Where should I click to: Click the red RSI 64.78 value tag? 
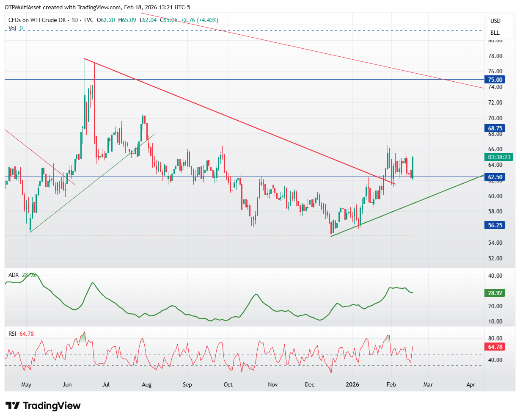click(495, 347)
